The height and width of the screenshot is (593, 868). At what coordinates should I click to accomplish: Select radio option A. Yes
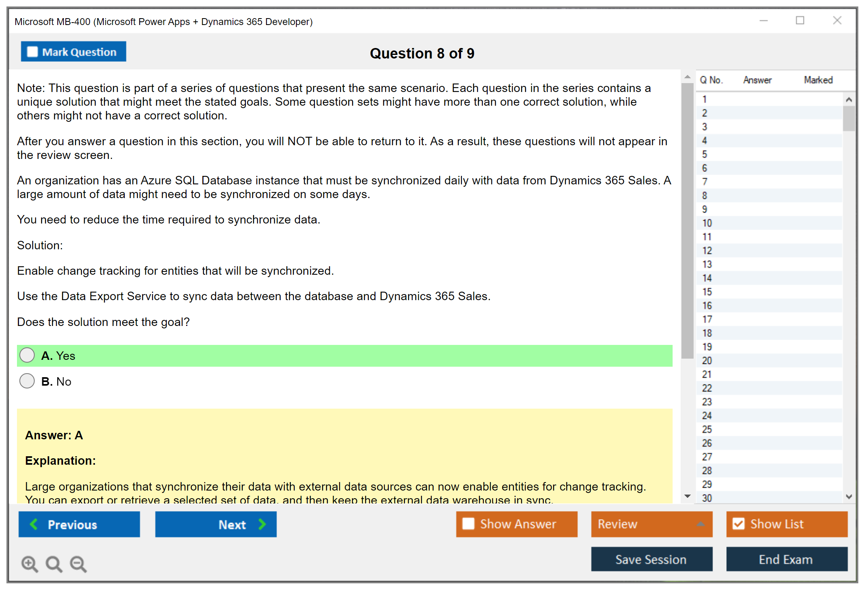point(27,355)
